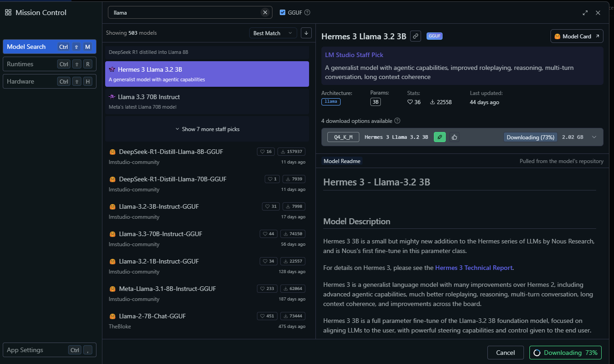Viewport: 614px width, 364px height.
Task: Cancel the model download
Action: click(x=505, y=353)
